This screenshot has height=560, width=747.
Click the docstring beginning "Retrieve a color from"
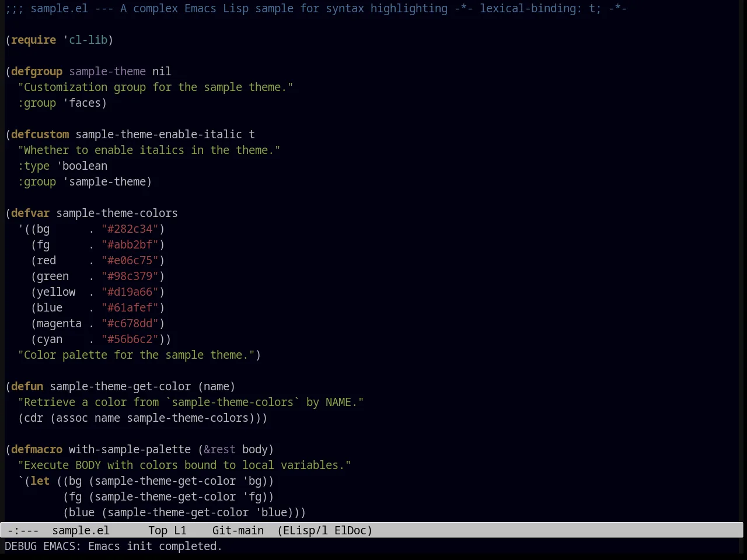[191, 402]
